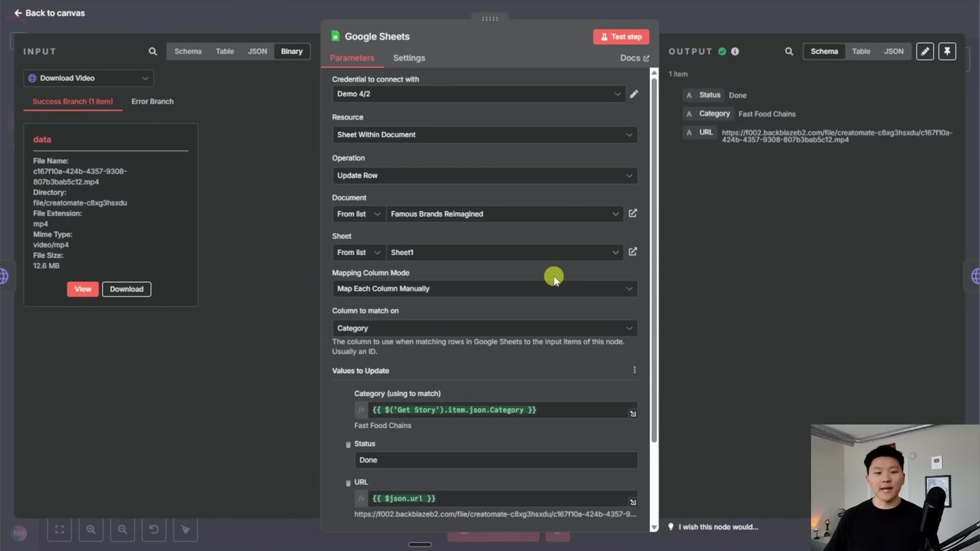Switch input view to JSON
Viewport: 980px width, 551px height.
(257, 52)
